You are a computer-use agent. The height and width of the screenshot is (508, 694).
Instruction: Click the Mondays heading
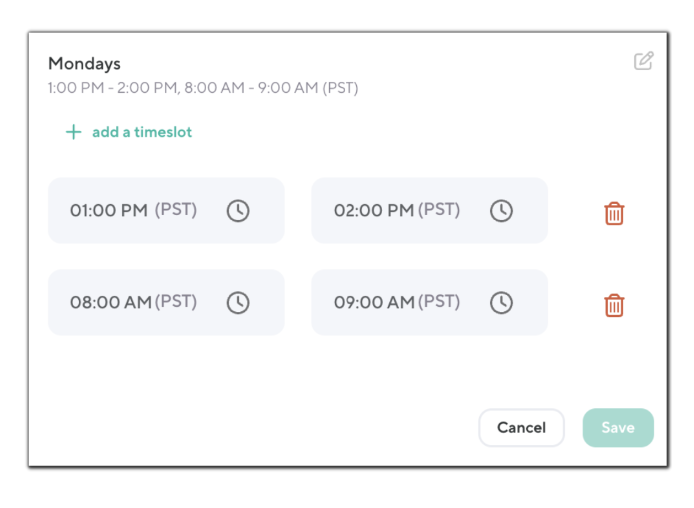pyautogui.click(x=84, y=64)
